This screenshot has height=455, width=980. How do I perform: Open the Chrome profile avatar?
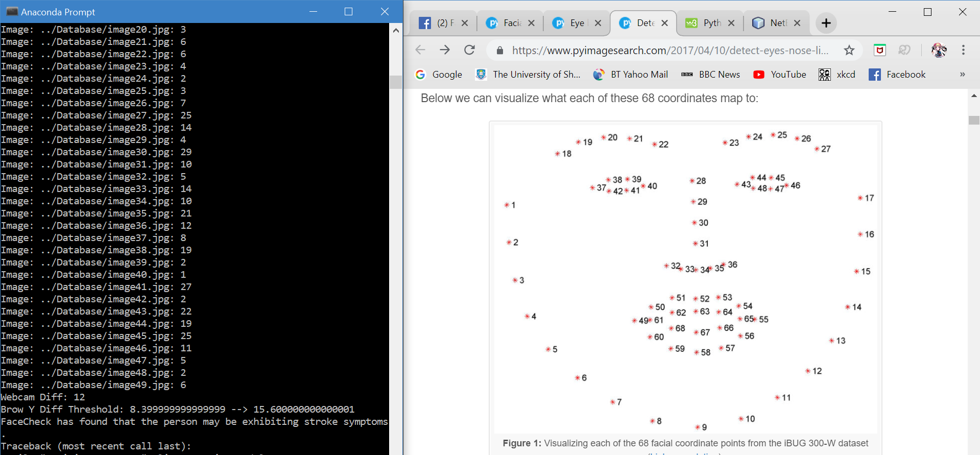[939, 50]
